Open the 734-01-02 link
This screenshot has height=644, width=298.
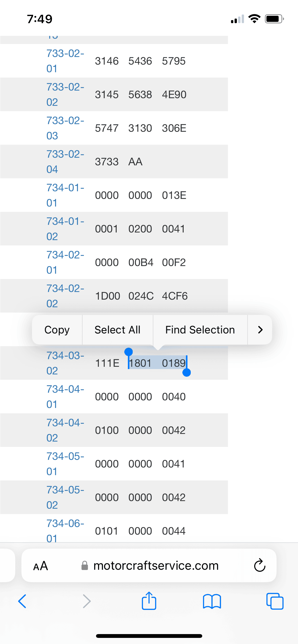pyautogui.click(x=65, y=229)
